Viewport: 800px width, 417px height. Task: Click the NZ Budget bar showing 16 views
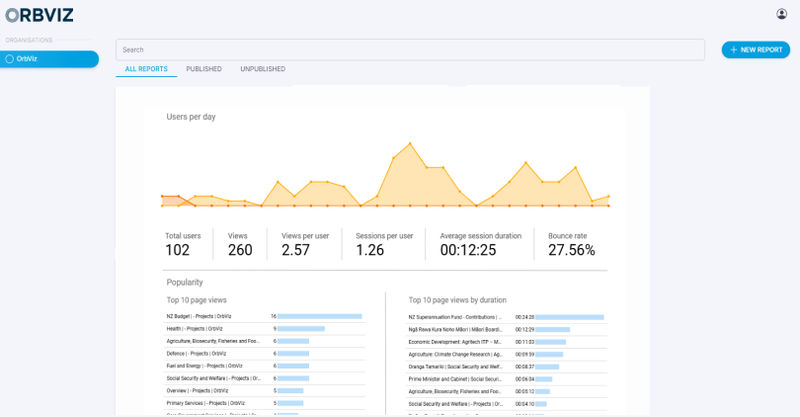[320, 316]
